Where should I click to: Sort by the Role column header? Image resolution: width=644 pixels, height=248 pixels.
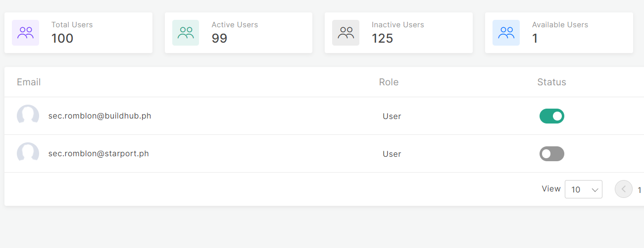(389, 82)
